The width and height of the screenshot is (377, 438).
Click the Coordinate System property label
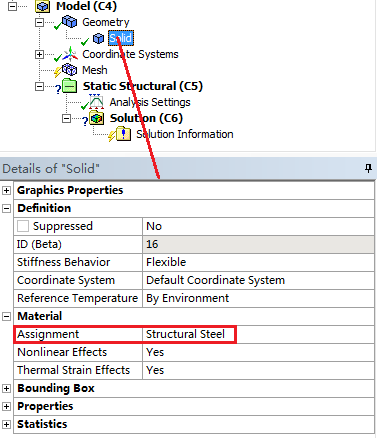coord(66,280)
